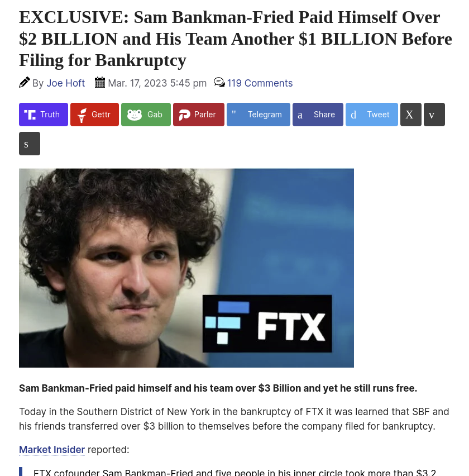Open the 119 Comments link
The width and height of the screenshot is (469, 476).
tap(260, 83)
